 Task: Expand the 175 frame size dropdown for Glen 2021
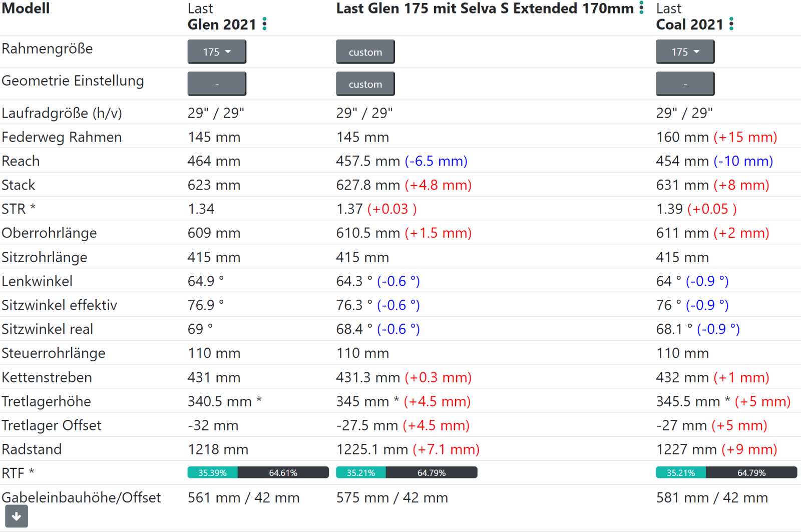[x=217, y=52]
